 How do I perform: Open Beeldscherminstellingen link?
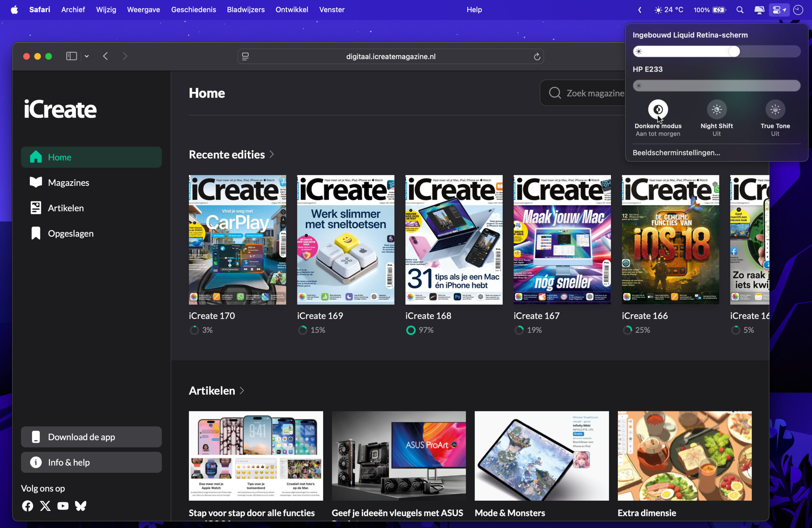tap(676, 153)
